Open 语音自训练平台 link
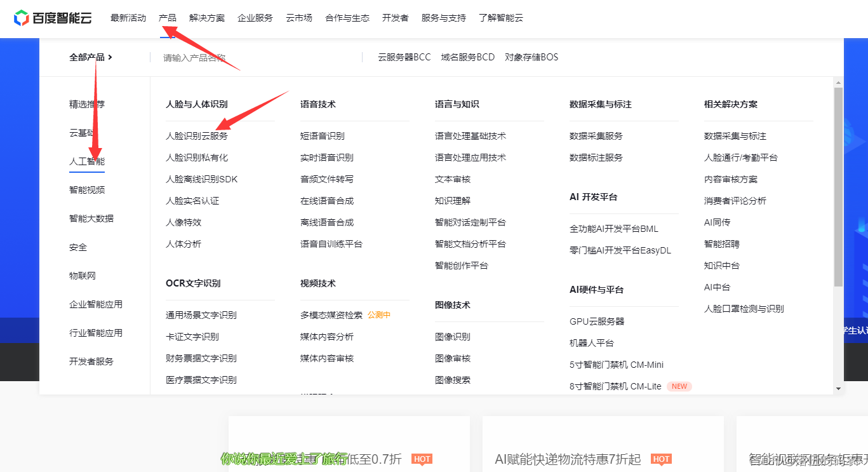Screen dimensions: 868x472 click(331, 244)
